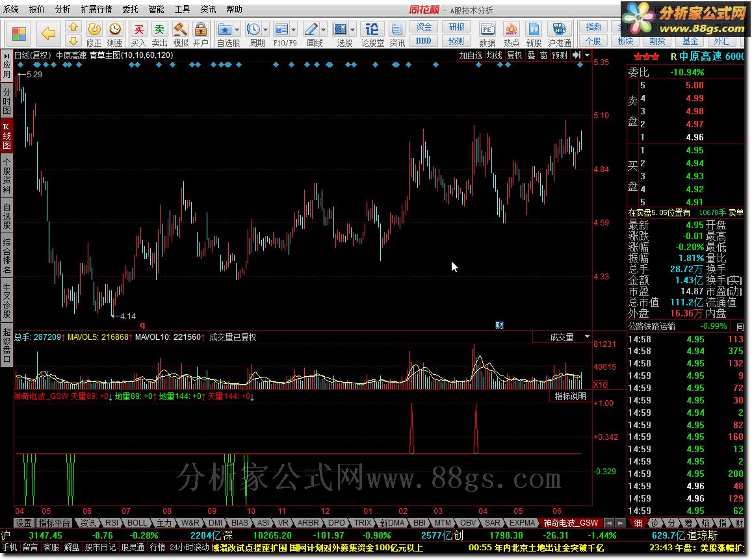Click the page up arrow icon

[x=73, y=27]
